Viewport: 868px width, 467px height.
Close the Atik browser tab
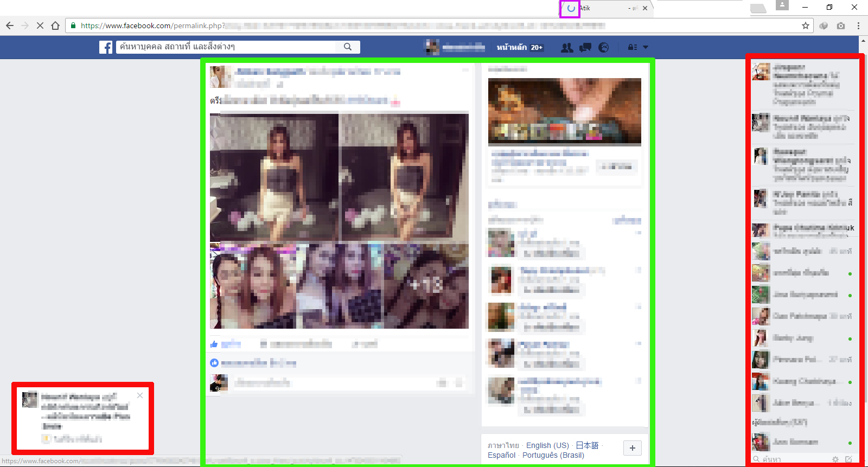pyautogui.click(x=644, y=8)
